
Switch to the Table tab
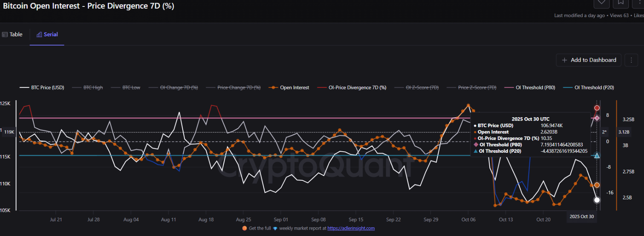(12, 34)
